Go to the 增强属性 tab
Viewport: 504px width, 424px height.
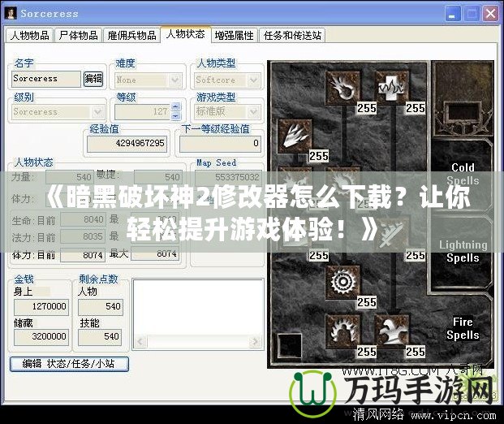tap(235, 36)
